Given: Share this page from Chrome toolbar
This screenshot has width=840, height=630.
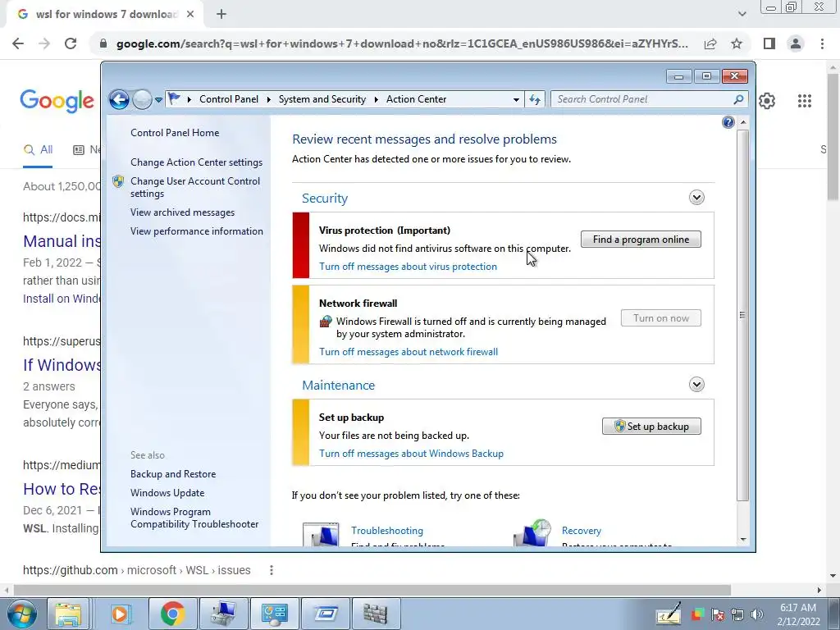Looking at the screenshot, I should pos(710,43).
